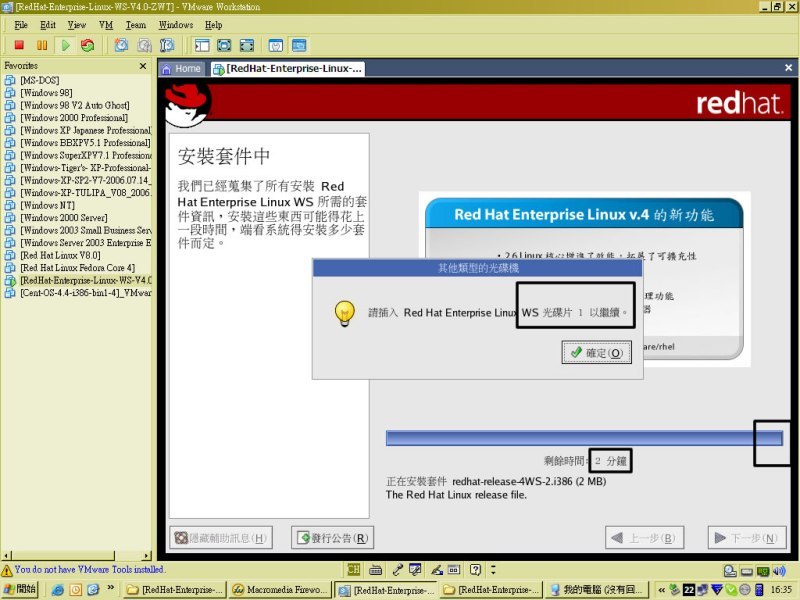Select [Windows 98] in Favorites
The height and width of the screenshot is (600, 800).
pos(46,92)
